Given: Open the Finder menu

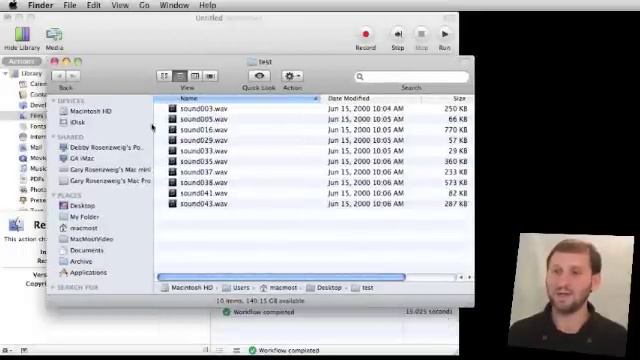Looking at the screenshot, I should point(40,5).
